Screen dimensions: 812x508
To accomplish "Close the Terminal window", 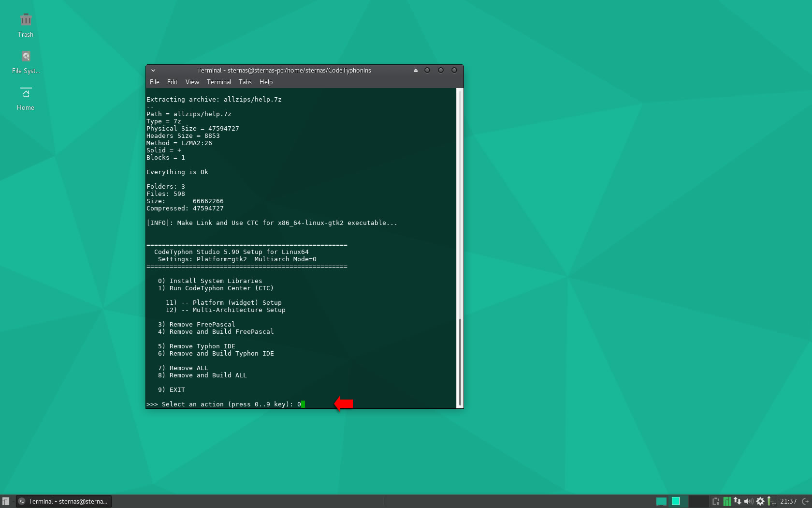I will [x=454, y=70].
